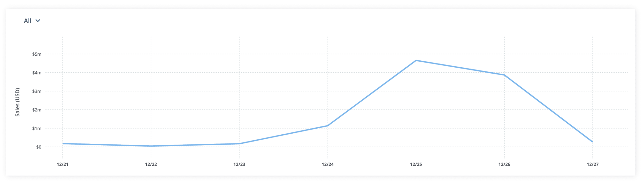Click the line's peak point at 12/25
644x184 pixels.
click(x=416, y=60)
